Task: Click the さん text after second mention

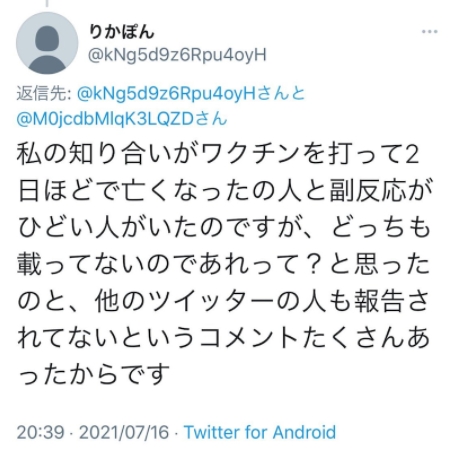Action: (211, 119)
